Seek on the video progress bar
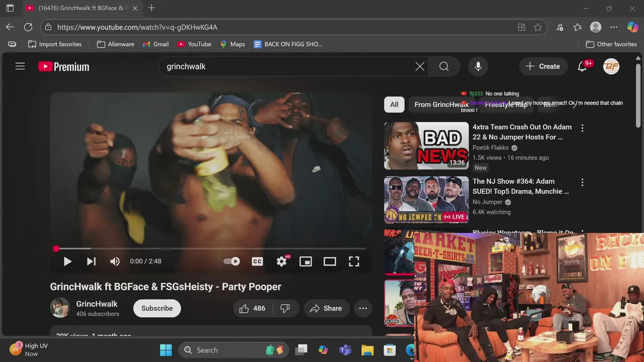The height and width of the screenshot is (362, 644). click(x=211, y=248)
